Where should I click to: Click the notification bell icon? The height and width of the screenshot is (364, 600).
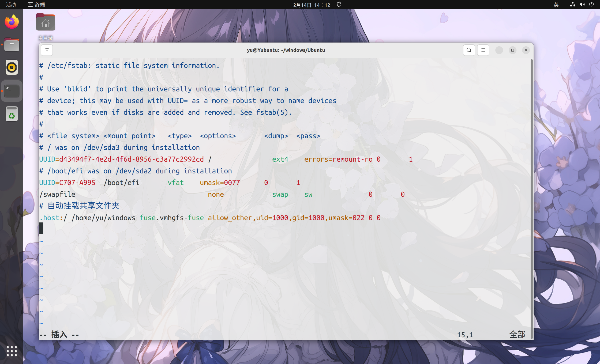tap(339, 5)
